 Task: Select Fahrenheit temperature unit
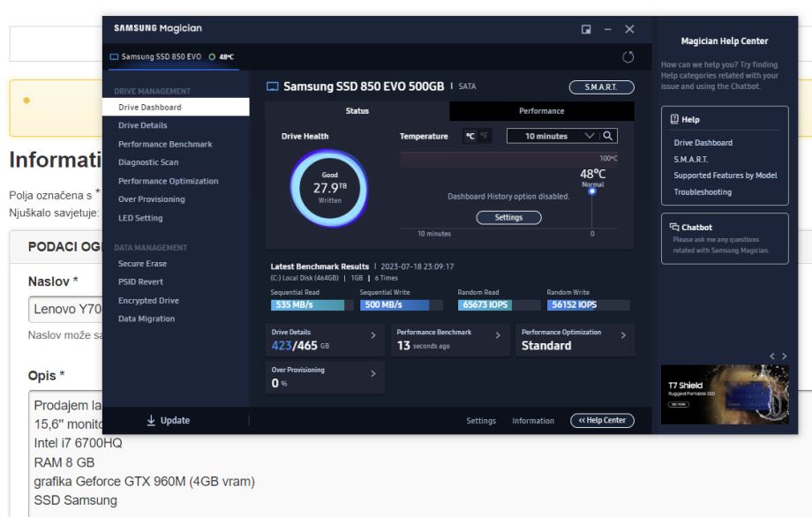pyautogui.click(x=485, y=136)
